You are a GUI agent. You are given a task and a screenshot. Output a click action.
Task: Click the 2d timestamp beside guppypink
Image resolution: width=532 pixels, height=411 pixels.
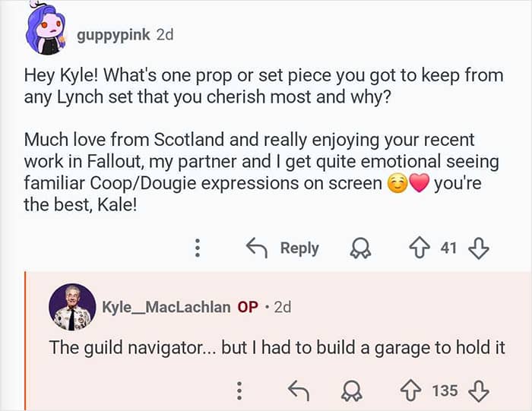coord(164,35)
